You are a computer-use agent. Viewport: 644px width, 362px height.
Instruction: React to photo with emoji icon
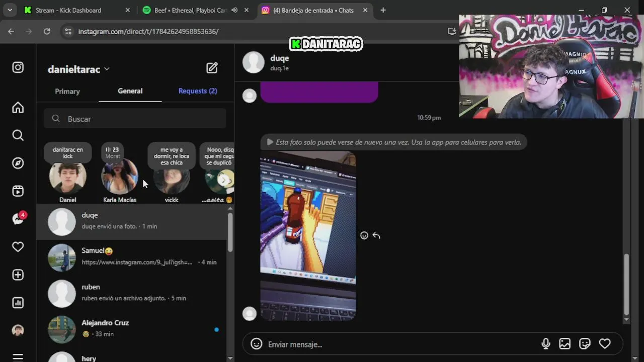(364, 235)
